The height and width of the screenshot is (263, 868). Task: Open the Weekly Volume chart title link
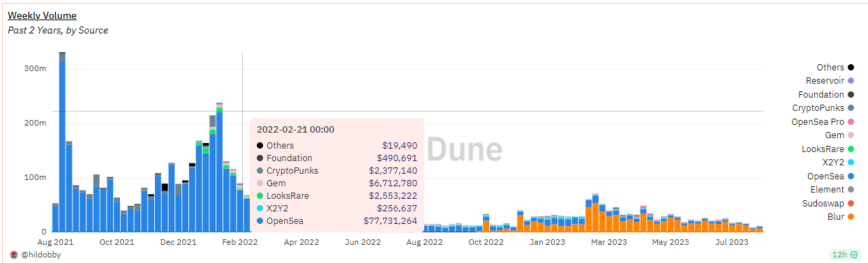tap(42, 15)
